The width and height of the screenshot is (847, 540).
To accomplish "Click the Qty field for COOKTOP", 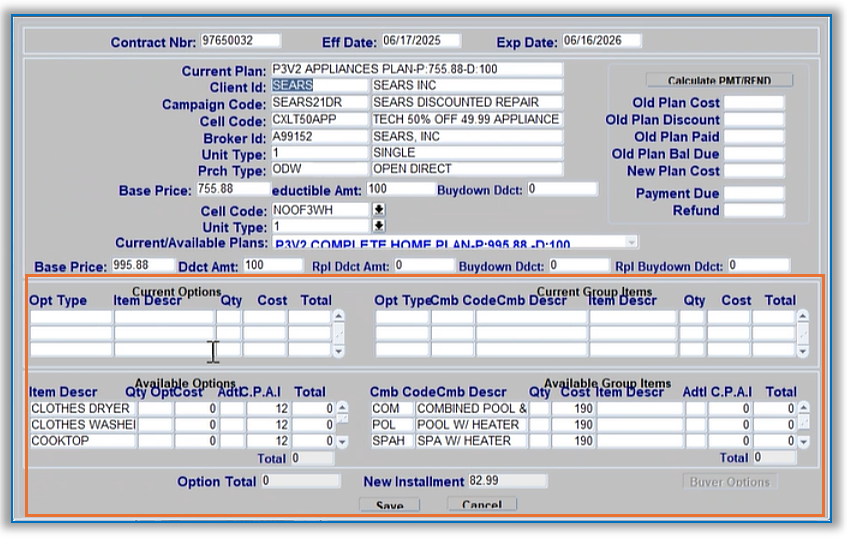I will point(156,441).
